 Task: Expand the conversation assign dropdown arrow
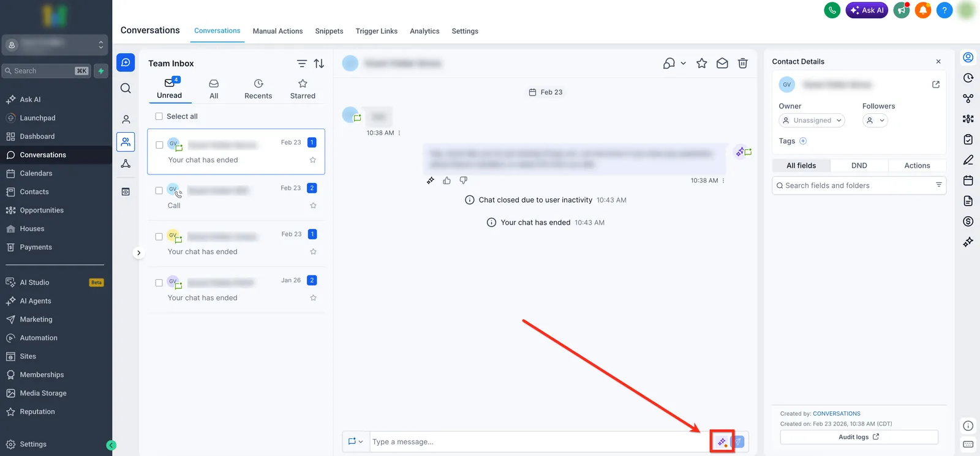[x=683, y=63]
